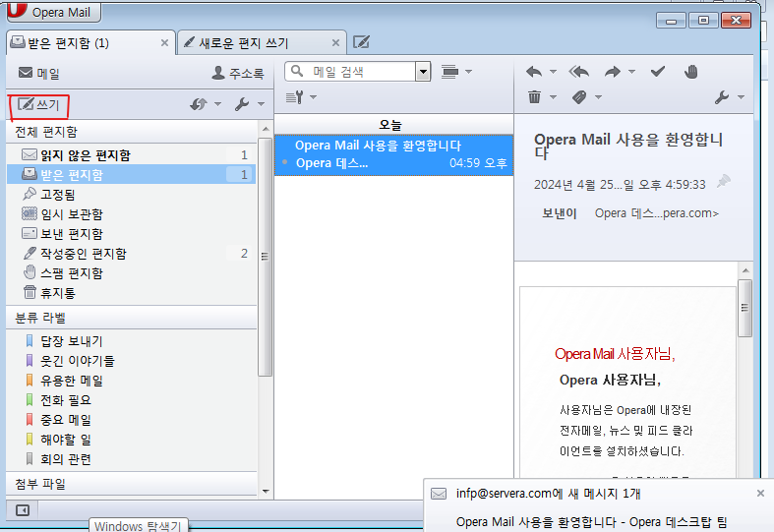Click the Forward arrow icon
This screenshot has height=532, width=774.
(x=613, y=72)
